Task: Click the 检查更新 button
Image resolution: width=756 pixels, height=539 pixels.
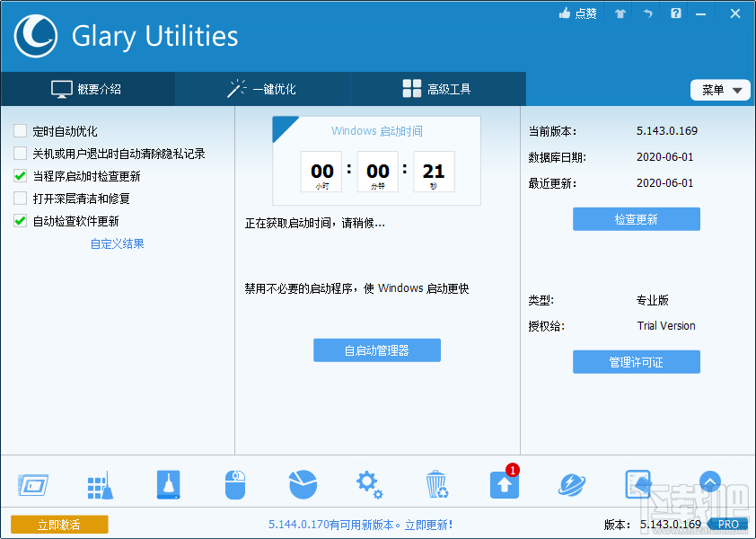Action: pyautogui.click(x=636, y=218)
